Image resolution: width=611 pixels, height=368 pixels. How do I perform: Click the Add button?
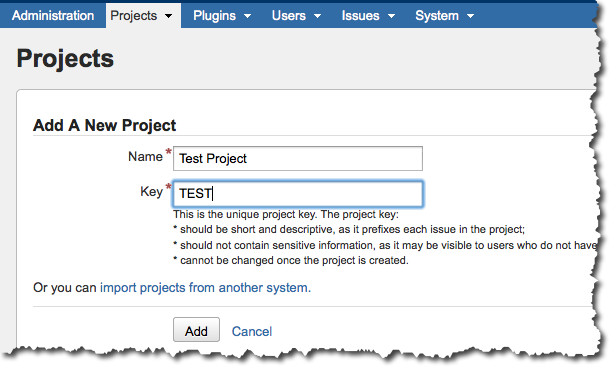(x=196, y=330)
